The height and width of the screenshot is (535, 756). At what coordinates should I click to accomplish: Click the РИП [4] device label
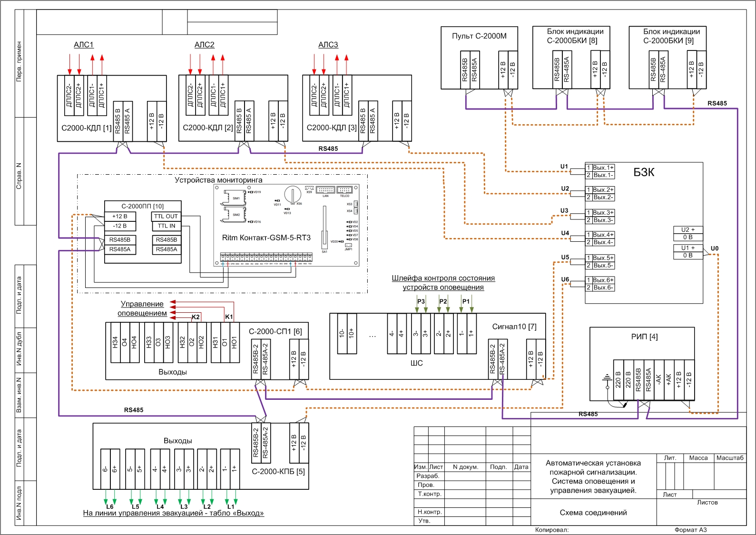click(644, 337)
